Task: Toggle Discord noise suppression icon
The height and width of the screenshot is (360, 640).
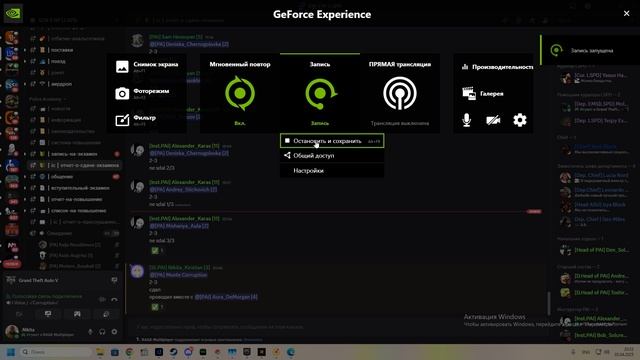Action: (x=102, y=299)
